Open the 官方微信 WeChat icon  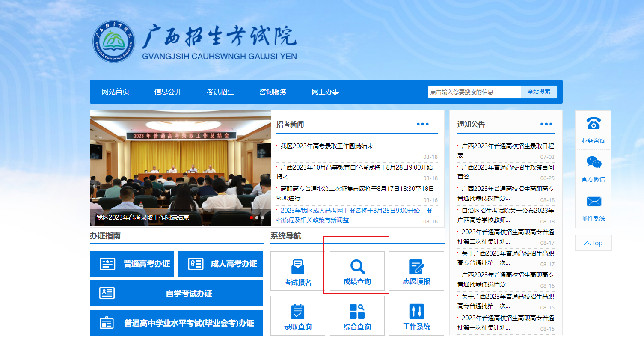pyautogui.click(x=594, y=162)
